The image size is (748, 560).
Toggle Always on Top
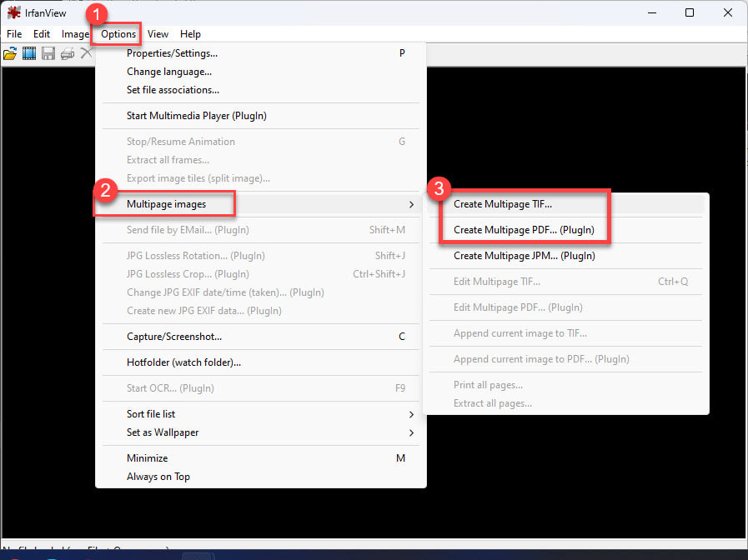pos(261,477)
